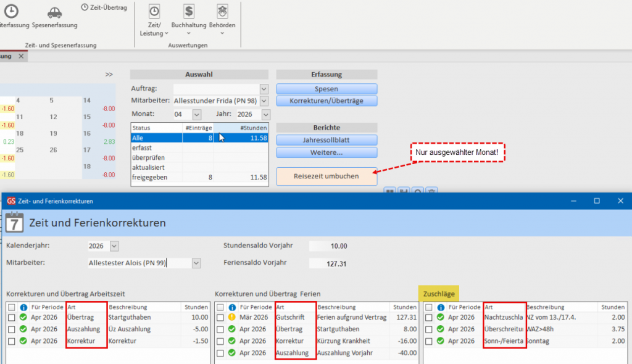Viewport: 632px width, 364px height.
Task: Open the Auftrag dropdown list
Action: (264, 89)
